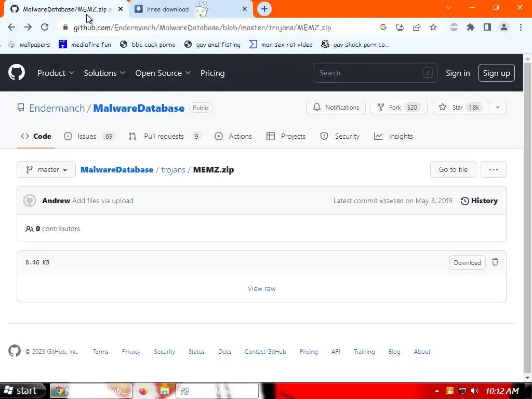Image resolution: width=532 pixels, height=399 pixels.
Task: Click the MalwareDatabase breadcrumb root link
Action: [x=117, y=170]
